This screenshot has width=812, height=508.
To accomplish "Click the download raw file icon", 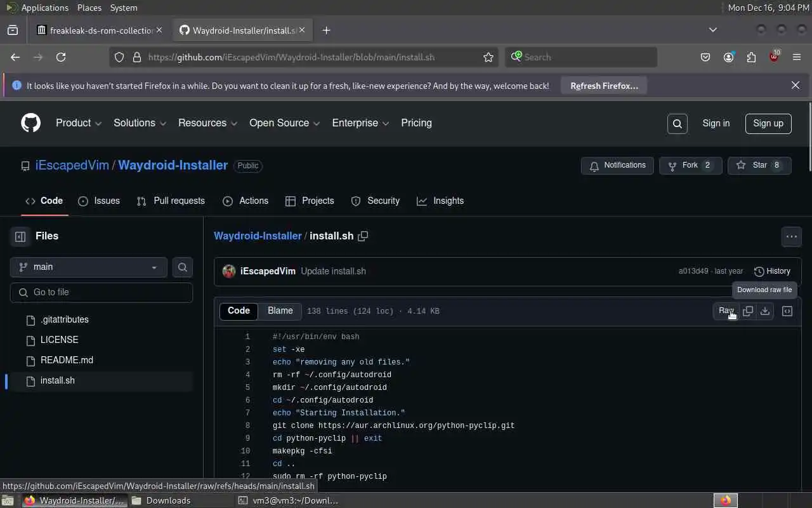I will (765, 311).
